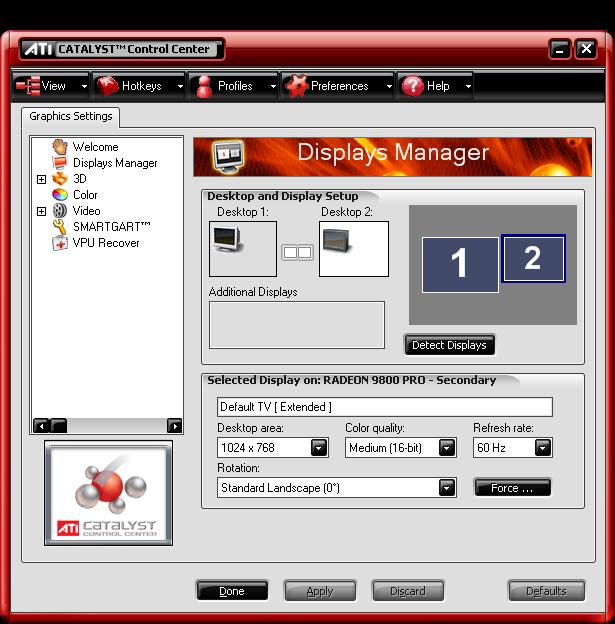Select Color in the settings tree
615x624 pixels.
coord(85,195)
